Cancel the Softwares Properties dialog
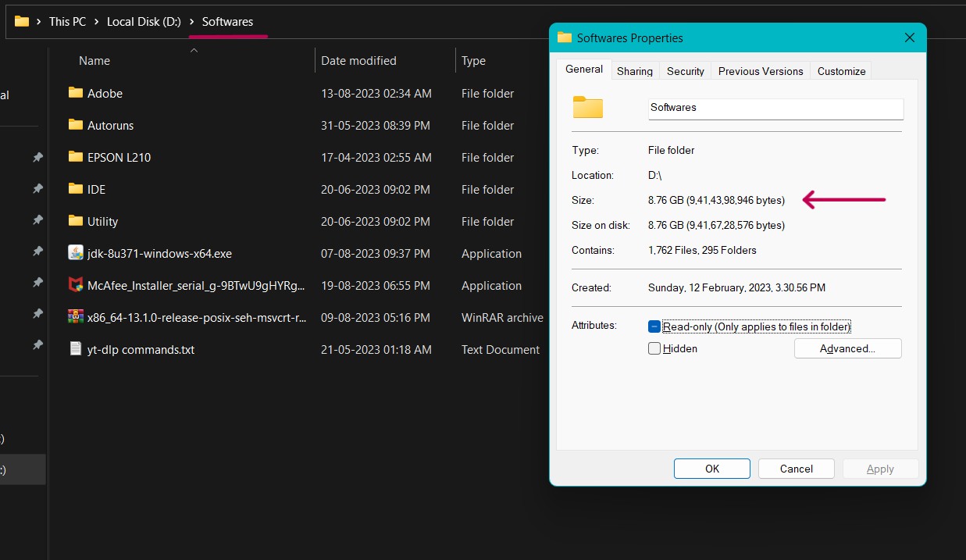Image resolution: width=966 pixels, height=560 pixels. [x=796, y=468]
